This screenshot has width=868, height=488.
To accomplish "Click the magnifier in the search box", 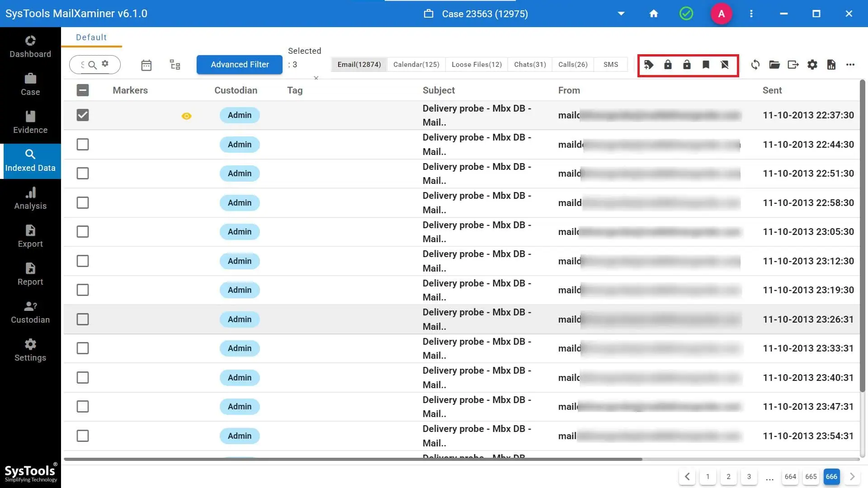I will click(x=92, y=65).
